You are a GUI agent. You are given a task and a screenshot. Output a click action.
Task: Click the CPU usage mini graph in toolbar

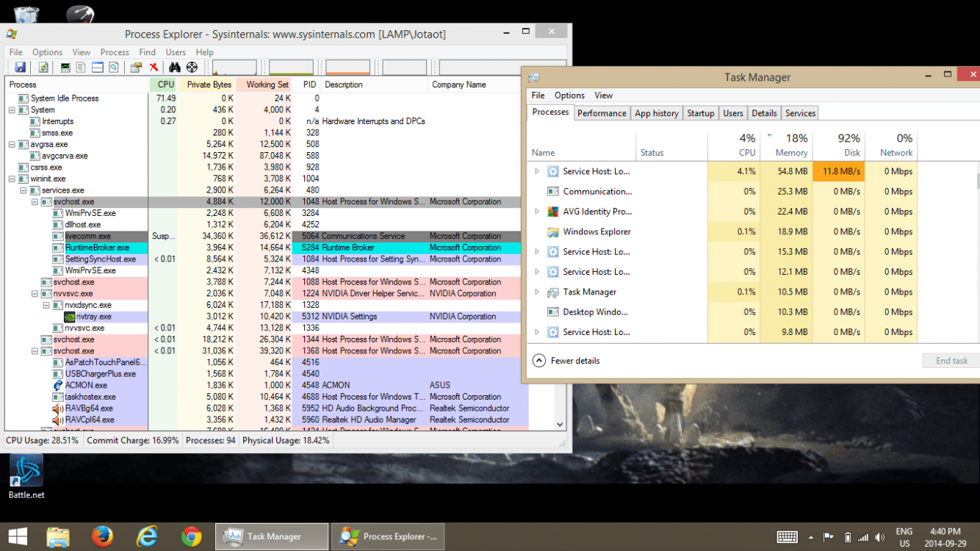tap(234, 68)
